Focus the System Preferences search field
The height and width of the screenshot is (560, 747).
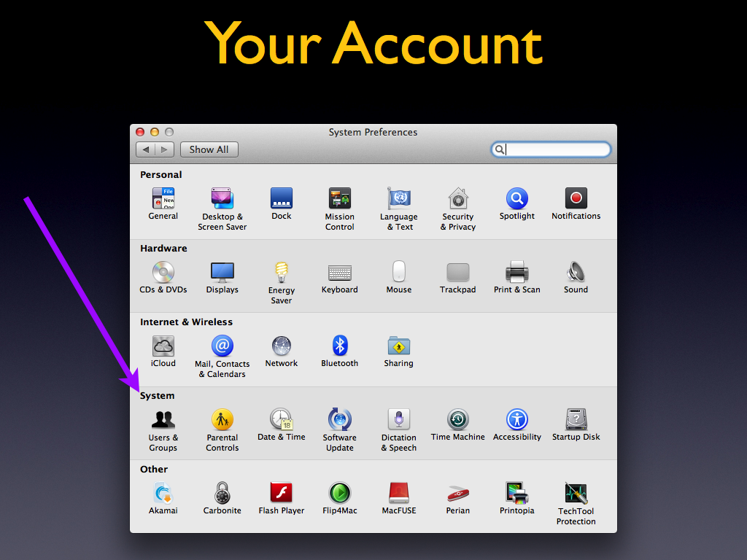coord(551,149)
